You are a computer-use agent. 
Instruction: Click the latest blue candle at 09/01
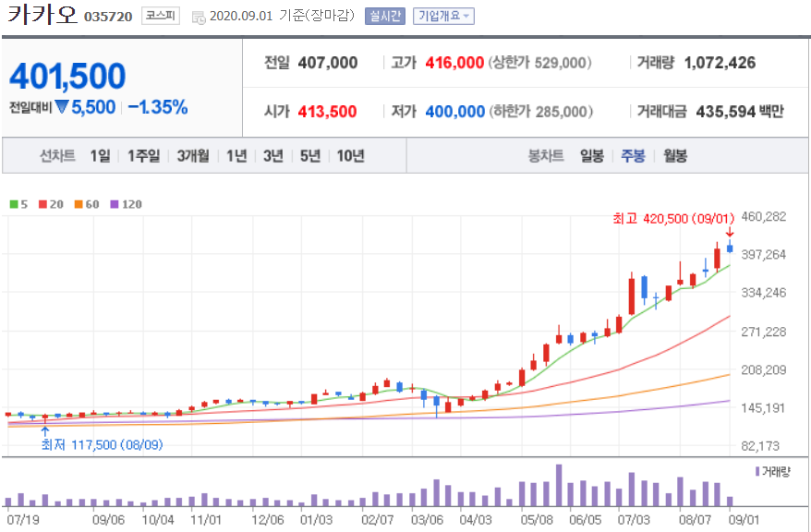point(730,248)
